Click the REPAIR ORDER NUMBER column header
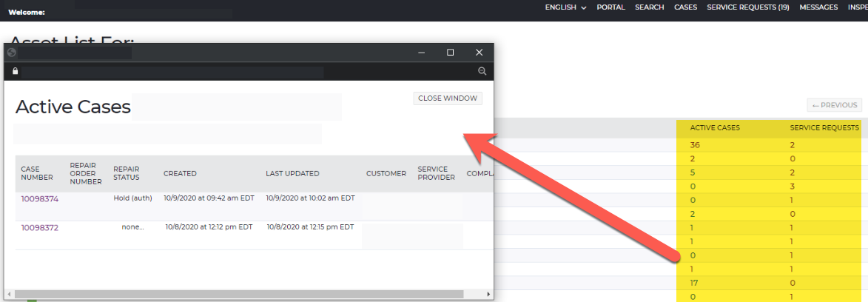This screenshot has width=868, height=302. coord(86,173)
